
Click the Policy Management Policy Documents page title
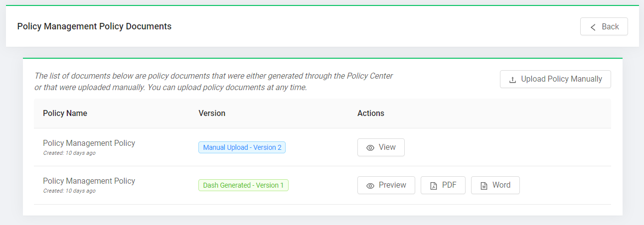[94, 26]
